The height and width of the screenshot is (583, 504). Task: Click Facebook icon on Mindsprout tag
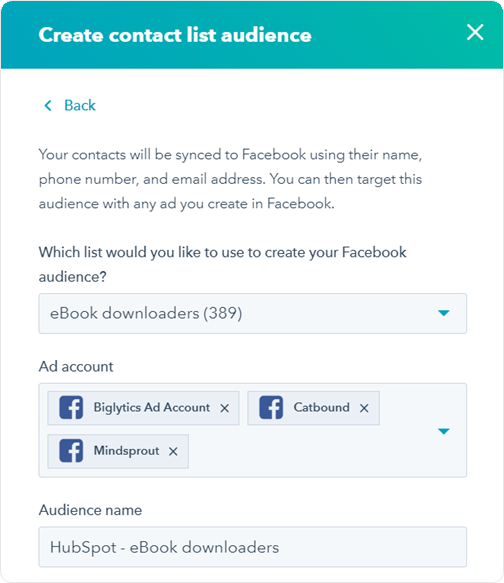tap(71, 451)
